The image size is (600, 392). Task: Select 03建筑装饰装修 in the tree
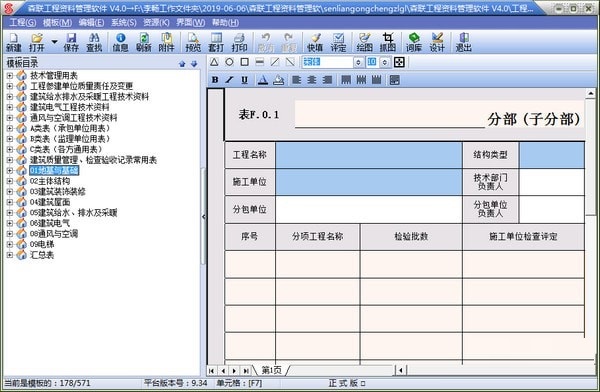(x=58, y=191)
